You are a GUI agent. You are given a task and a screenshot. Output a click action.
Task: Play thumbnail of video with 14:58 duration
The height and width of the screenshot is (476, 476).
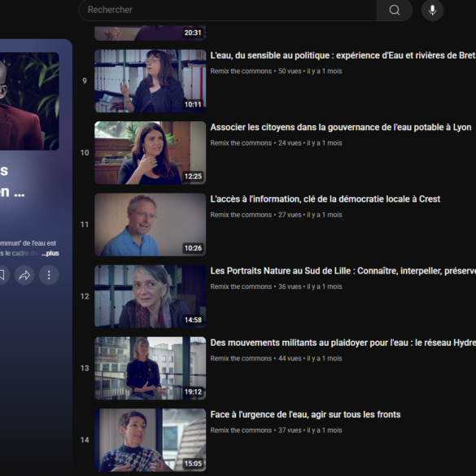click(151, 296)
